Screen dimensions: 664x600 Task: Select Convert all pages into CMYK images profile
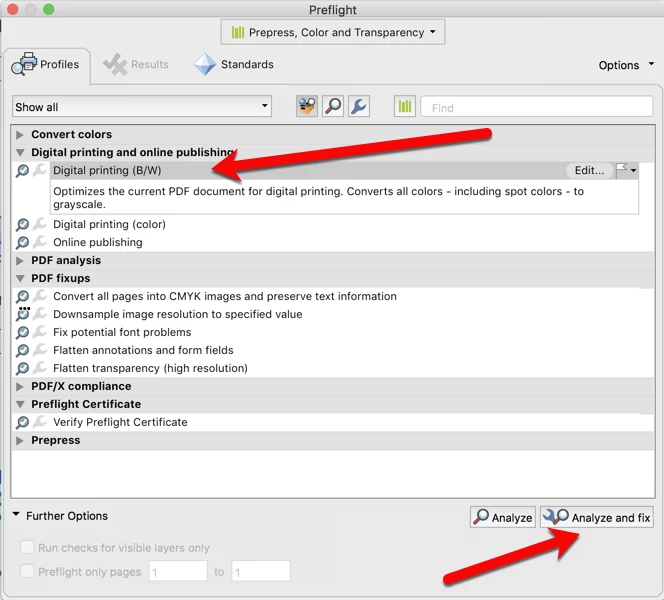[x=225, y=296]
